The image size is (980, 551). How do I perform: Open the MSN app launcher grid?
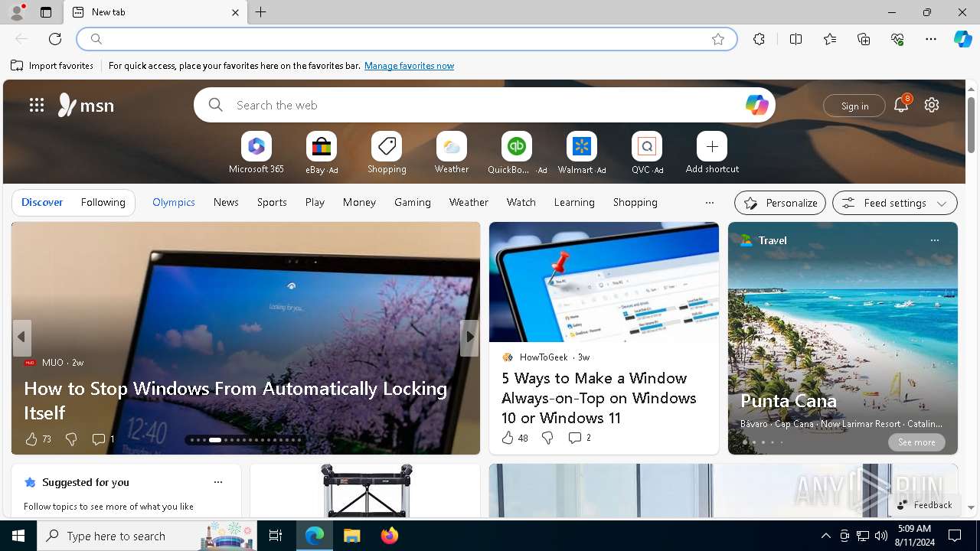pos(37,105)
